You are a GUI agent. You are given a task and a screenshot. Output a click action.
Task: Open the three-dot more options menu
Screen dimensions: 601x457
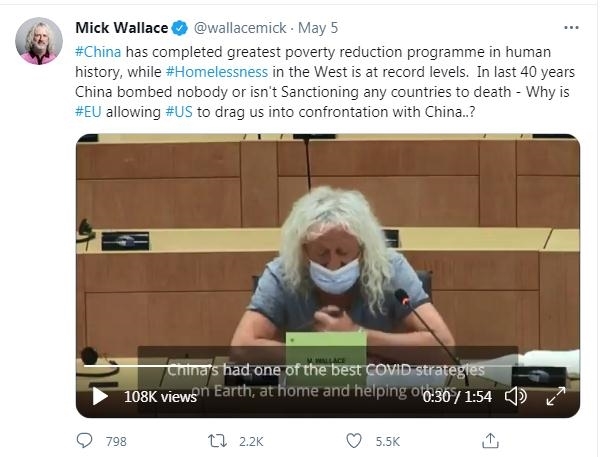coord(571,28)
